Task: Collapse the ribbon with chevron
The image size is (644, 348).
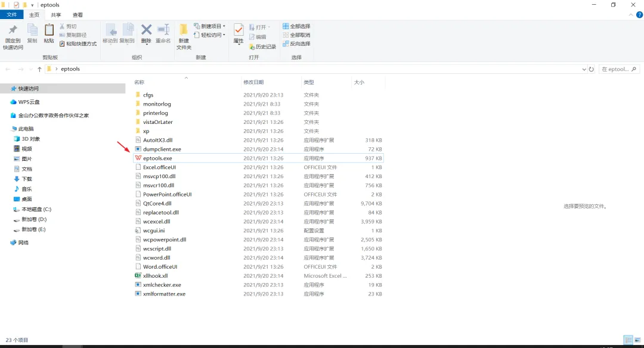Action: coord(631,15)
